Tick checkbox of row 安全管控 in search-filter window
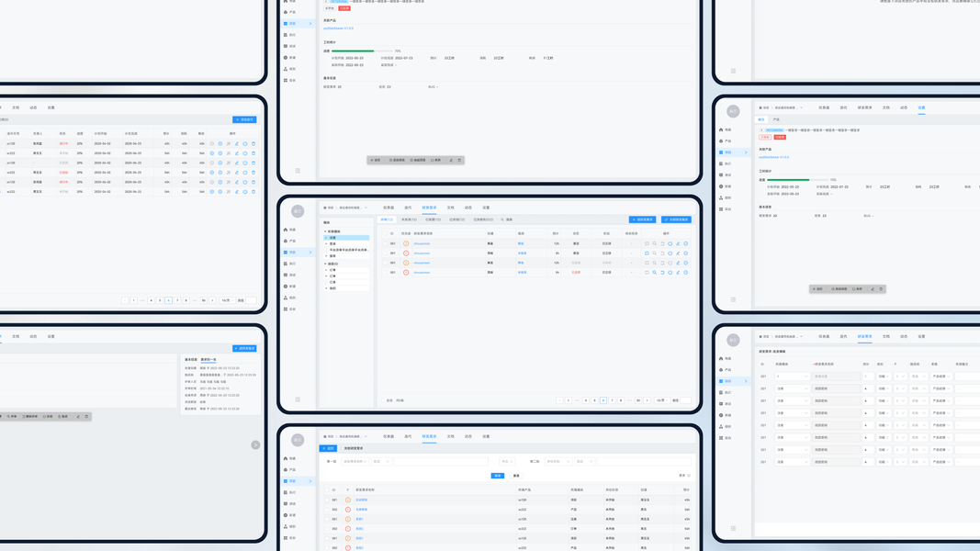This screenshot has width=980, height=551. coord(327,500)
